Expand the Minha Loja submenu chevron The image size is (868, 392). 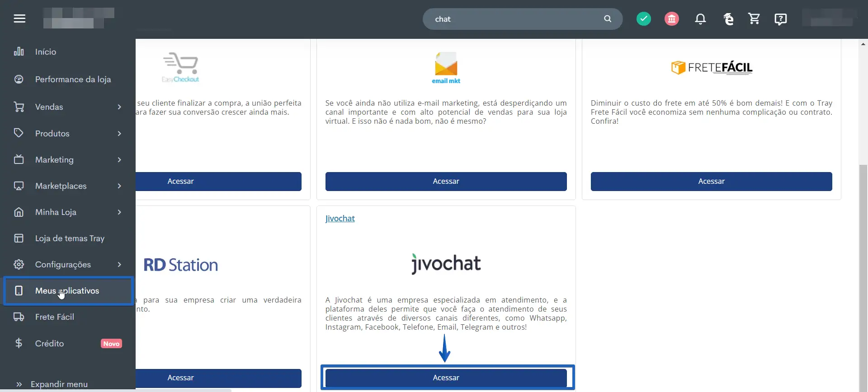pyautogui.click(x=119, y=212)
